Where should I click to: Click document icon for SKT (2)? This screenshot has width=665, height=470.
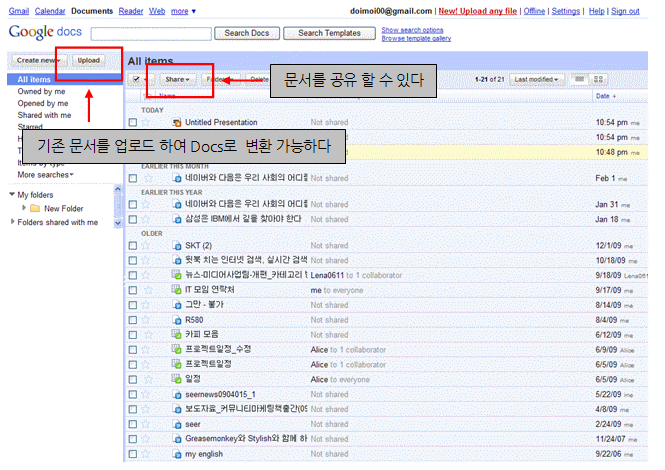(x=177, y=246)
